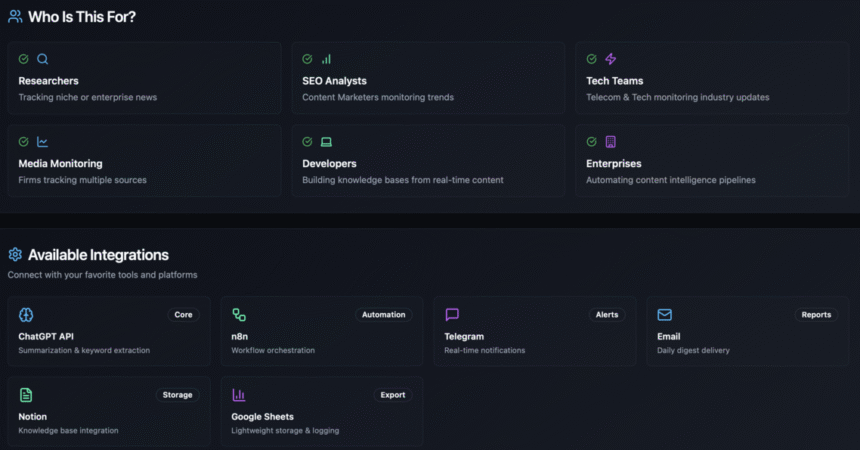Image resolution: width=860 pixels, height=450 pixels.
Task: Click the green checkmark in Developers card
Action: click(307, 142)
